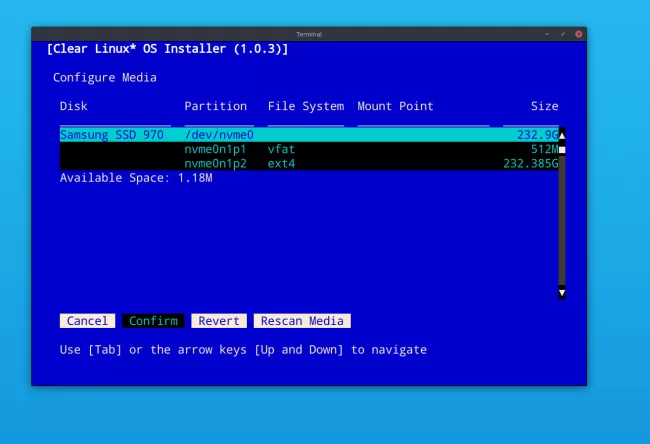Confirm the media configuration

click(x=153, y=321)
